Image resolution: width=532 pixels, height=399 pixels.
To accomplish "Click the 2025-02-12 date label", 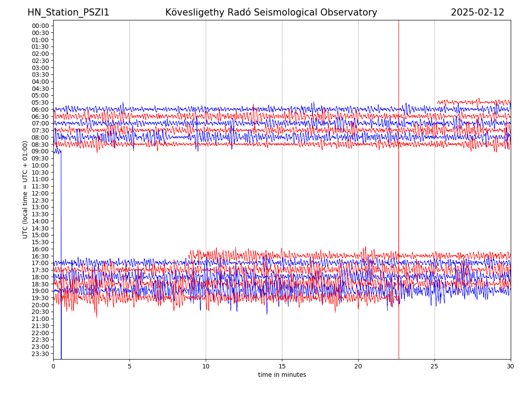I will pyautogui.click(x=477, y=12).
